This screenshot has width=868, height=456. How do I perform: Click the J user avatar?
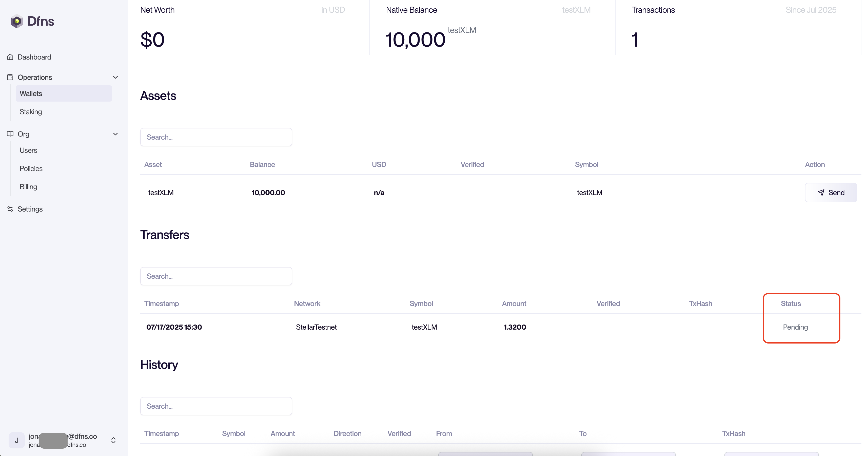click(x=16, y=440)
